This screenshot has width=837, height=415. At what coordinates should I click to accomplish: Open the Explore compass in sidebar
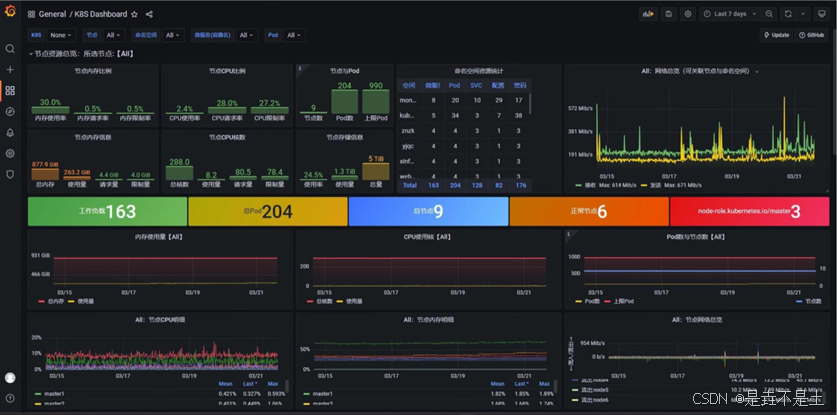coord(10,111)
